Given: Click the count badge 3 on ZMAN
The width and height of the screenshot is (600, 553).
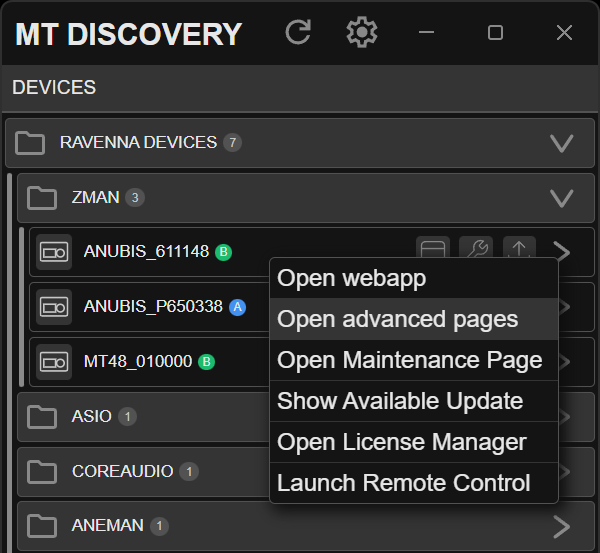Looking at the screenshot, I should pyautogui.click(x=135, y=198).
